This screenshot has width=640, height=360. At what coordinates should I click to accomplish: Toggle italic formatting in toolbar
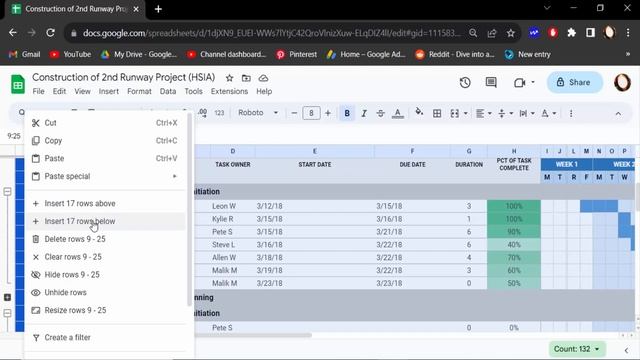(364, 113)
